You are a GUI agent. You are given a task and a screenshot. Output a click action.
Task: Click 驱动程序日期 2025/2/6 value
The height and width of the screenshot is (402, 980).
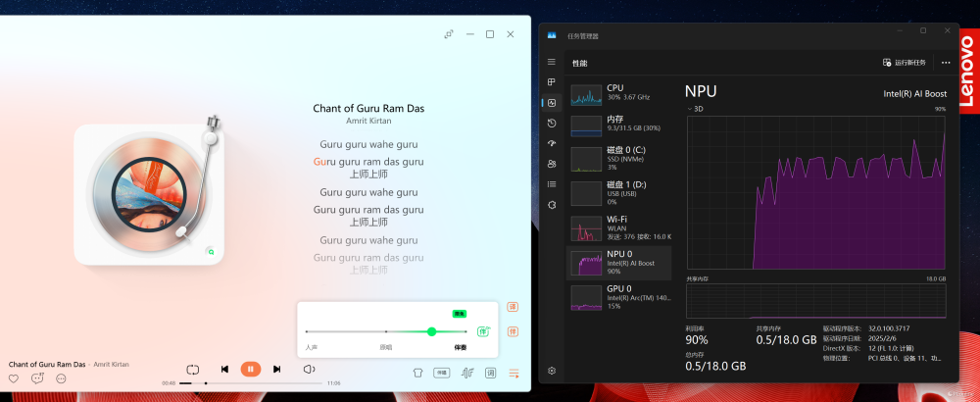[881, 338]
